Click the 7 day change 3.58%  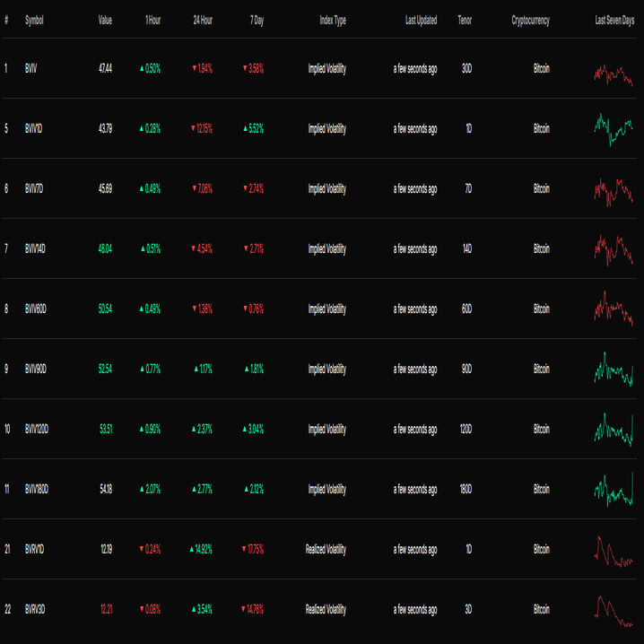point(254,68)
